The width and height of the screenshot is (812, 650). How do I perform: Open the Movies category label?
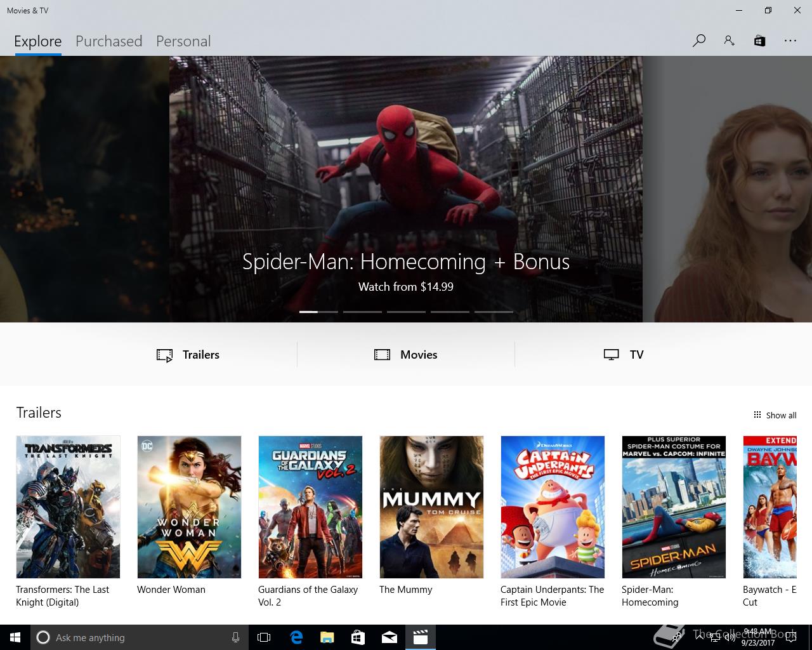click(419, 355)
